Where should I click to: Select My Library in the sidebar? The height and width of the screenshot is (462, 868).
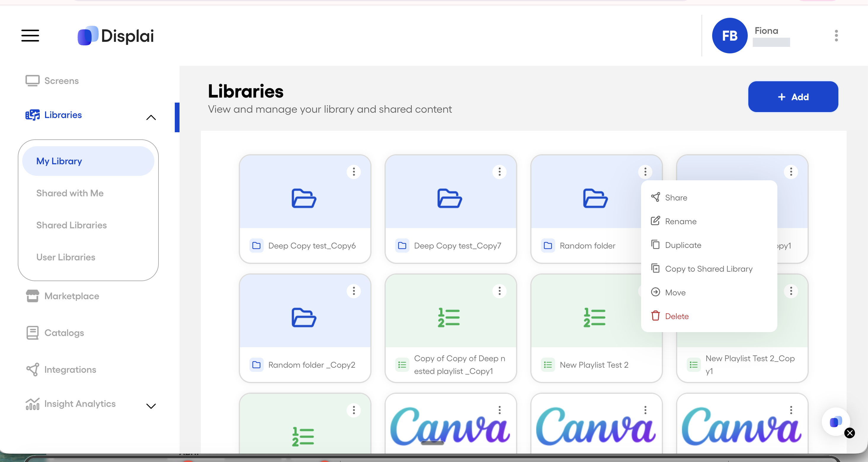click(x=88, y=161)
